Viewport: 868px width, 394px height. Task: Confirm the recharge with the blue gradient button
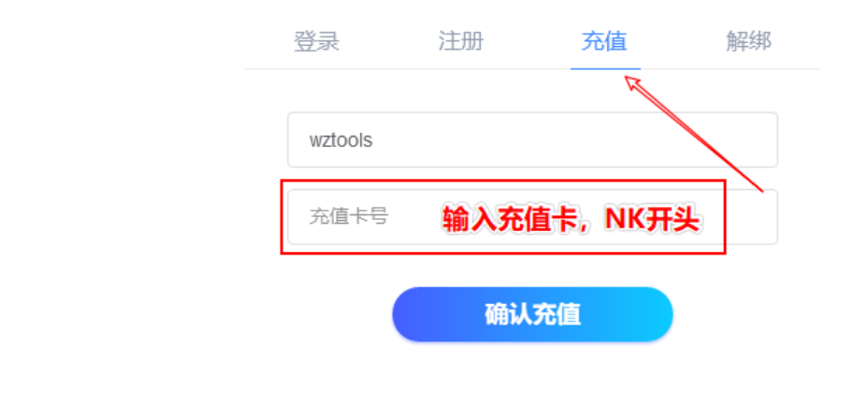click(x=532, y=314)
